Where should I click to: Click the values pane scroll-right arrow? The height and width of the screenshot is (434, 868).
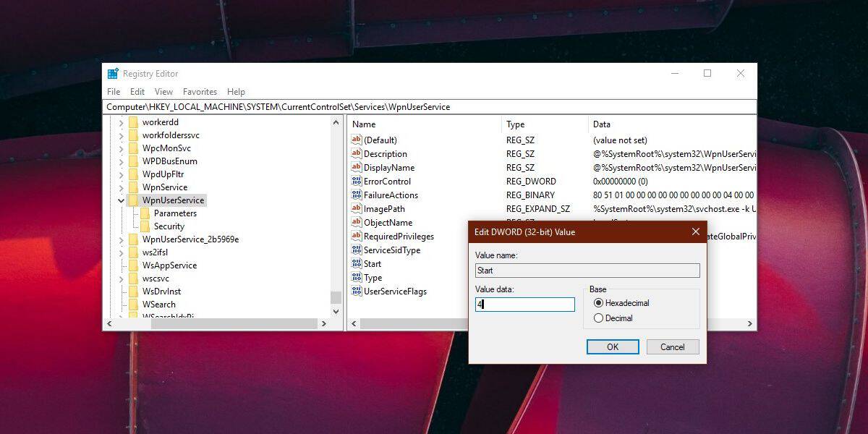pos(750,324)
